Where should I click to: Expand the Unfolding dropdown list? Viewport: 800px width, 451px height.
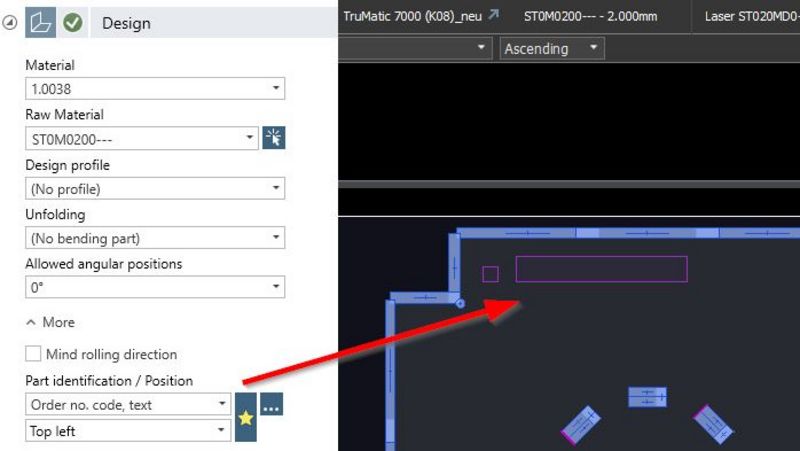(154, 238)
